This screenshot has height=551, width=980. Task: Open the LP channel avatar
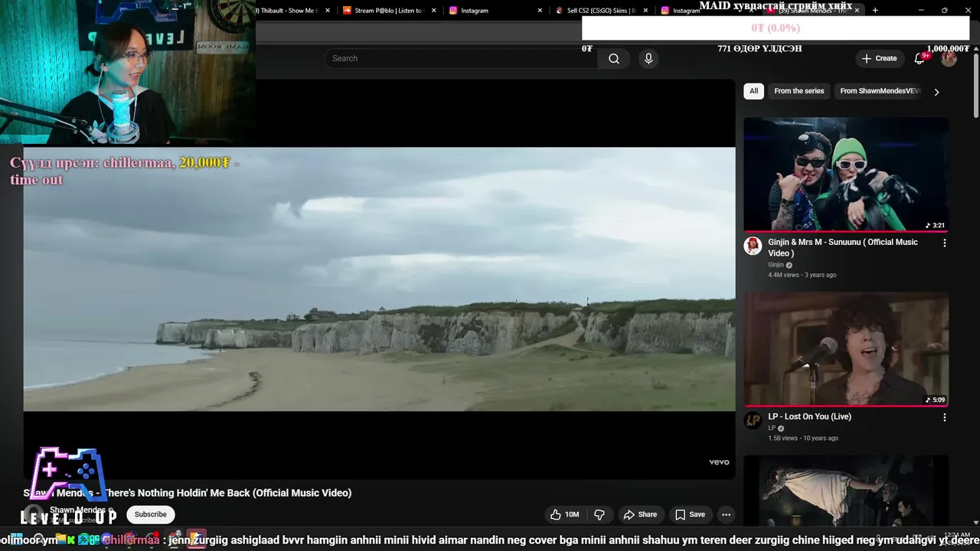(x=753, y=420)
